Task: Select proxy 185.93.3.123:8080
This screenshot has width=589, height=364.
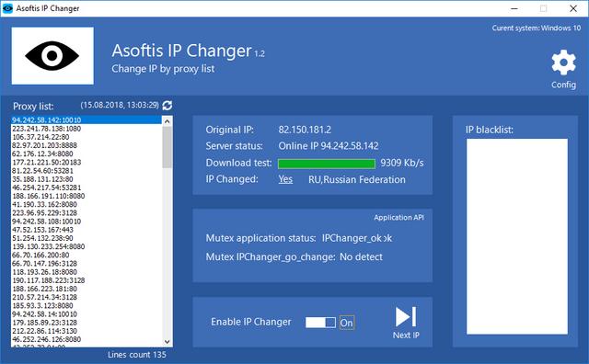Action: pyautogui.click(x=87, y=306)
